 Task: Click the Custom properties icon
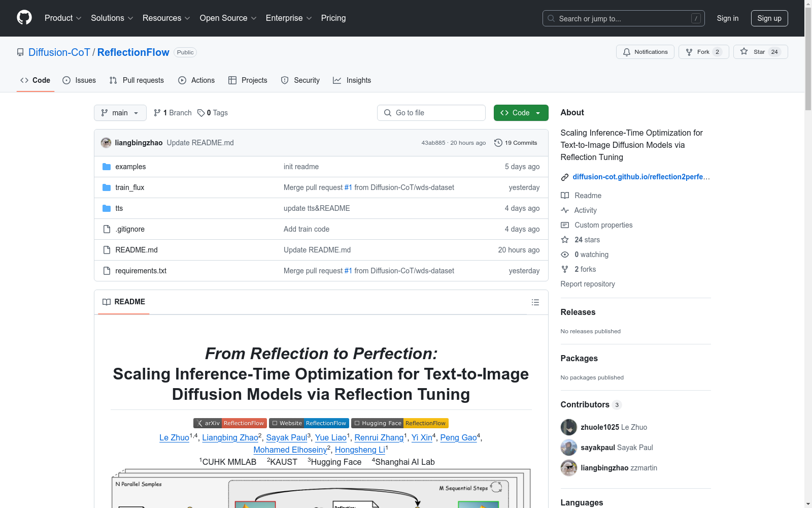(565, 225)
